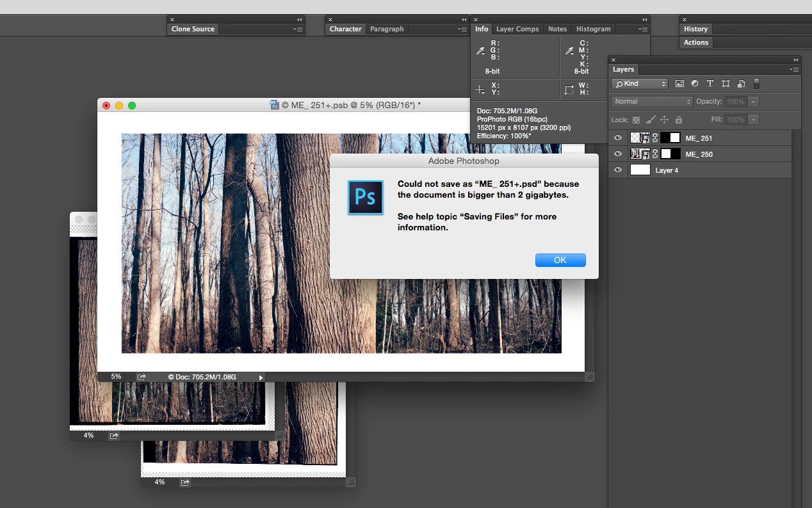The image size is (812, 508).
Task: Select the Character tab
Action: (345, 29)
